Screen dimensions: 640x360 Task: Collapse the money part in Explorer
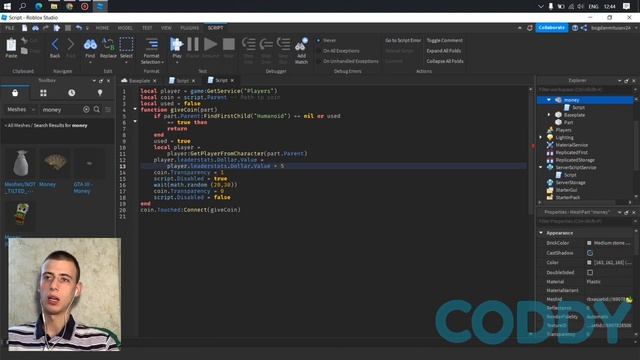tap(549, 100)
